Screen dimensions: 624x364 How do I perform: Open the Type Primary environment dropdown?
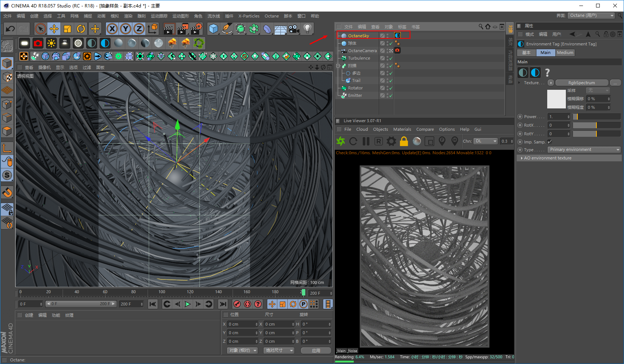(x=584, y=150)
